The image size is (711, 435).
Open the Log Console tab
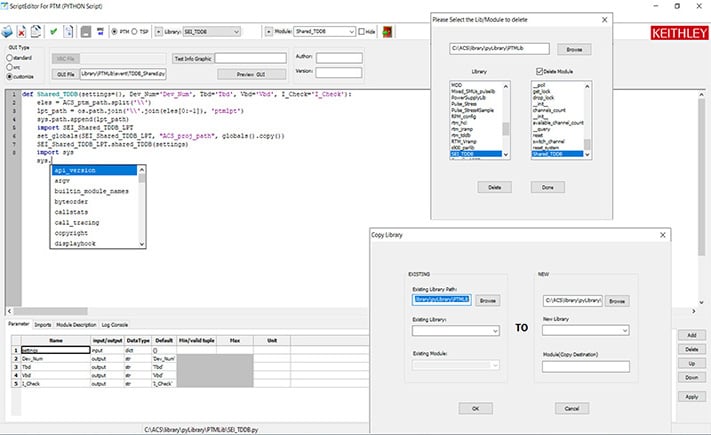[115, 325]
